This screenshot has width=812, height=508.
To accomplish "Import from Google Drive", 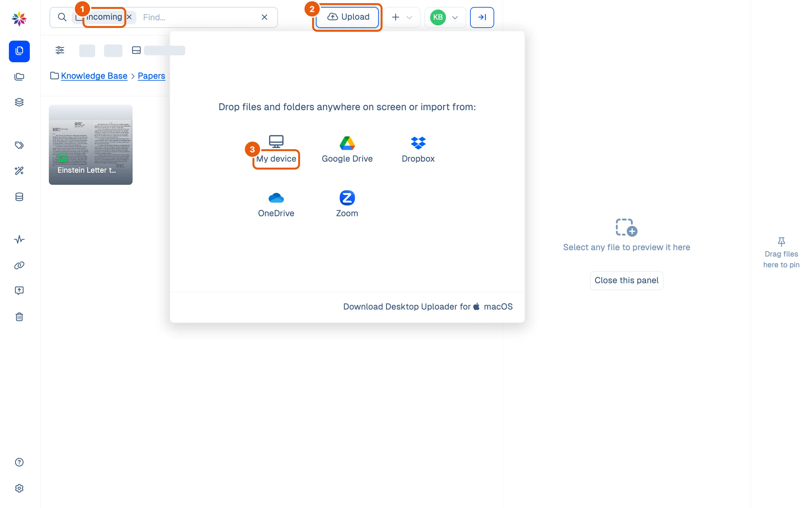I will coord(347,150).
